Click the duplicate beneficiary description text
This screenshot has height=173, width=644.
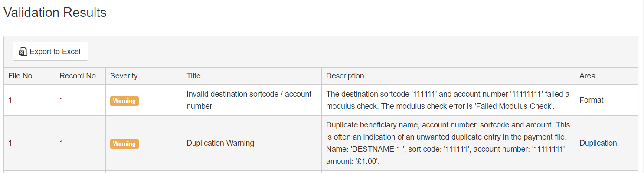448,143
